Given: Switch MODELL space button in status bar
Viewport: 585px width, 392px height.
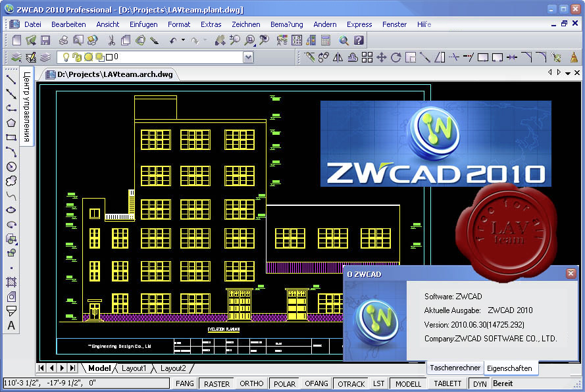Looking at the screenshot, I should [x=408, y=383].
